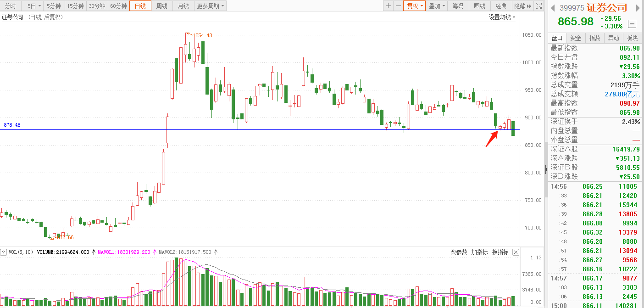
Task: Click the 指数涨幅 -3.30% row
Action: [x=595, y=76]
